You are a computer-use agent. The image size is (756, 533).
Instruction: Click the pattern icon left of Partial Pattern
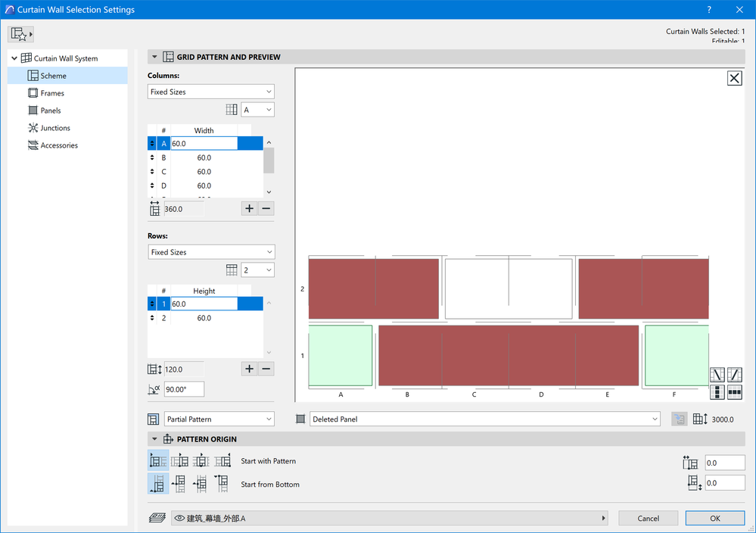(154, 419)
